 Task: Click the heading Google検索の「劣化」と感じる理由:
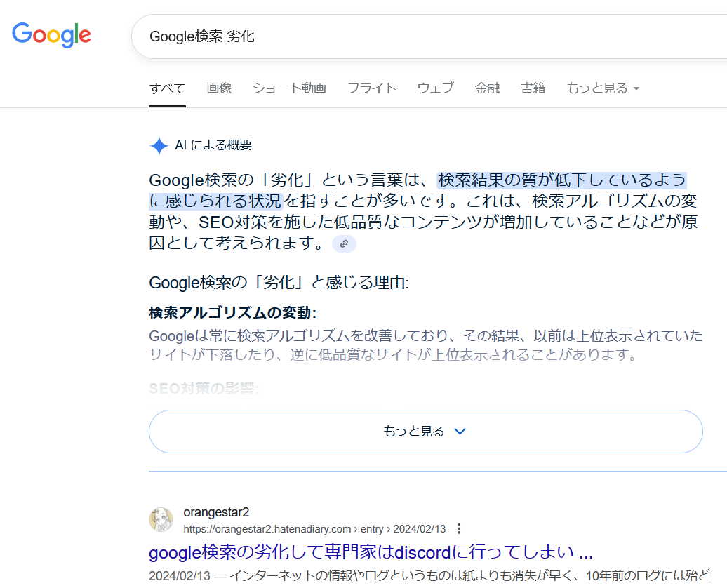[279, 282]
